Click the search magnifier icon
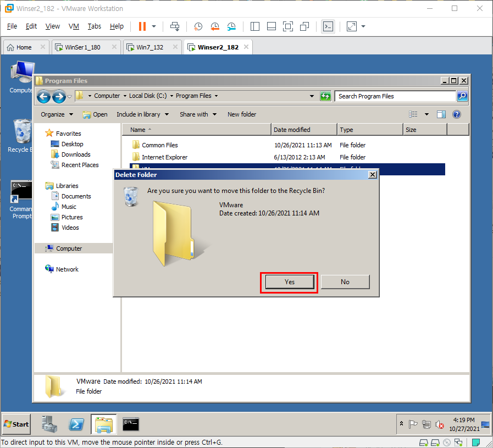The image size is (493, 448). coord(462,96)
